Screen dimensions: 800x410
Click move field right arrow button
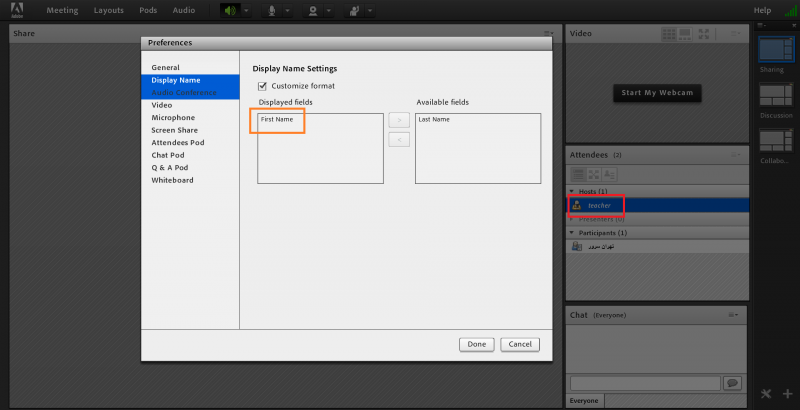click(x=398, y=120)
